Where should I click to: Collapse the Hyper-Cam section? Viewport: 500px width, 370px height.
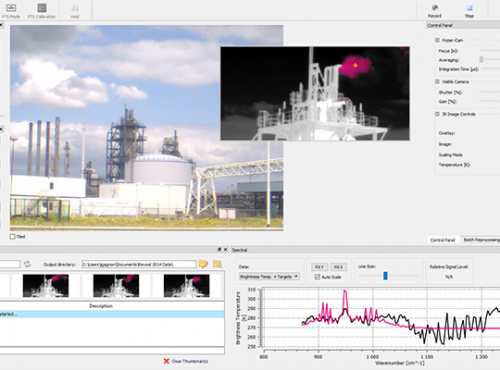tap(437, 40)
